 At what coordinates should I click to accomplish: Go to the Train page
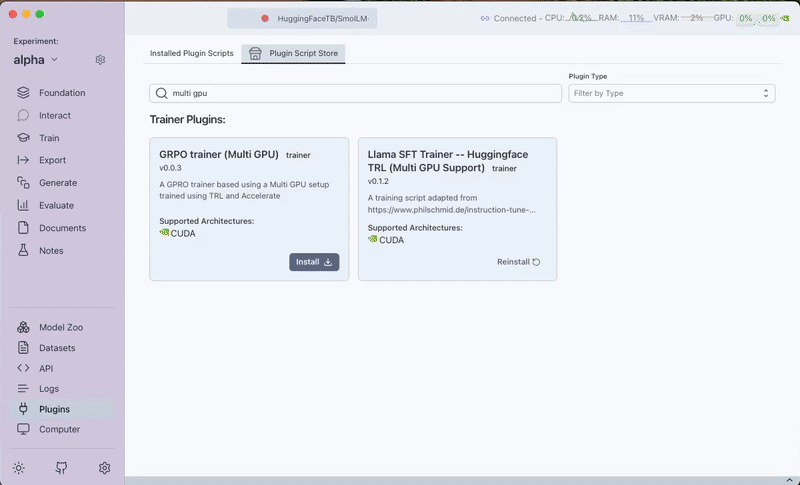coord(49,138)
